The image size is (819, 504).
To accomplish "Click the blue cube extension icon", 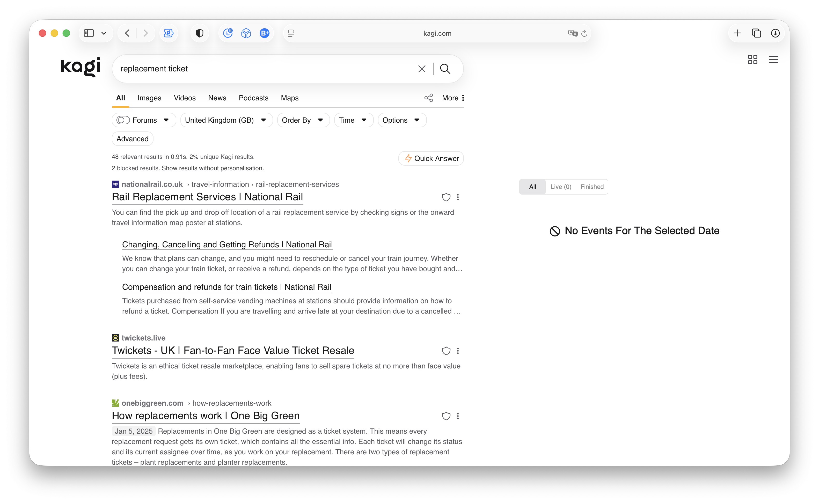I will [x=246, y=33].
